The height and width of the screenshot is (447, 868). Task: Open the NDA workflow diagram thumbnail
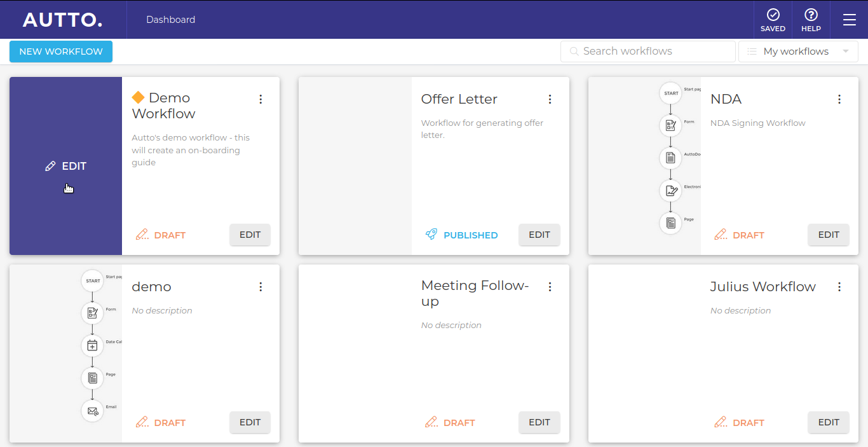click(644, 166)
